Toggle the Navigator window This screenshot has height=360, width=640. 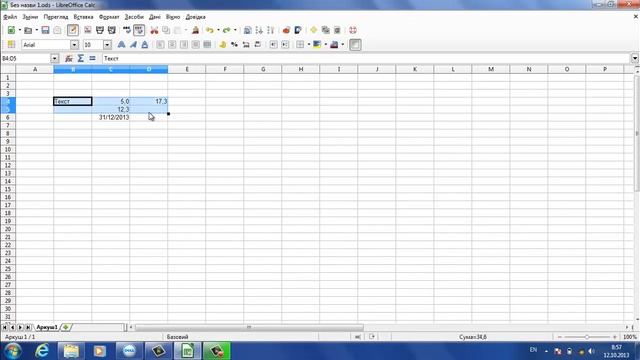point(313,30)
